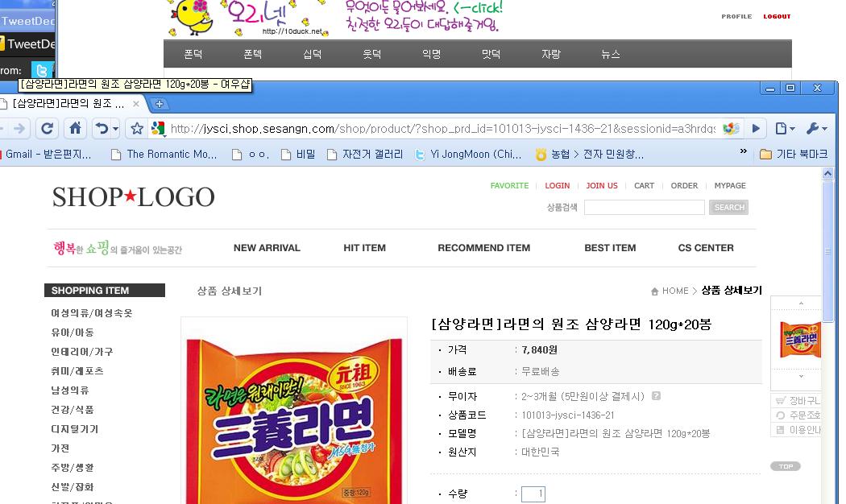
Task: Open NEW ARRIVAL menu
Action: point(267,248)
